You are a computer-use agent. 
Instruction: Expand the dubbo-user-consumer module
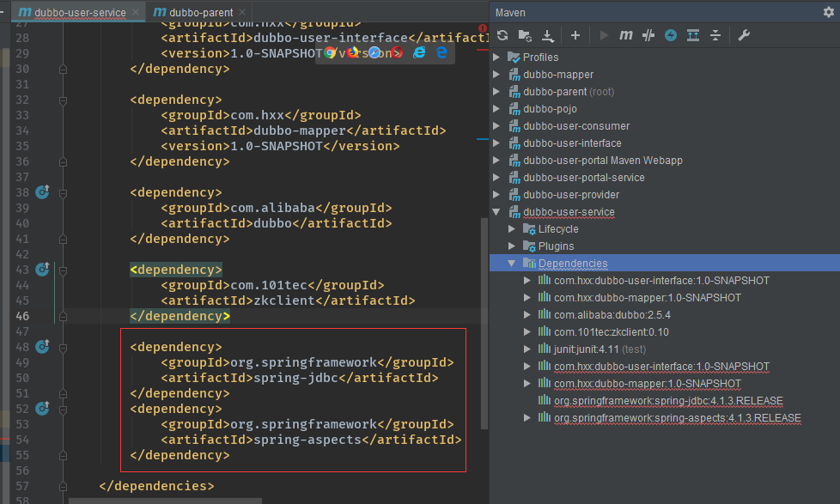(x=496, y=125)
